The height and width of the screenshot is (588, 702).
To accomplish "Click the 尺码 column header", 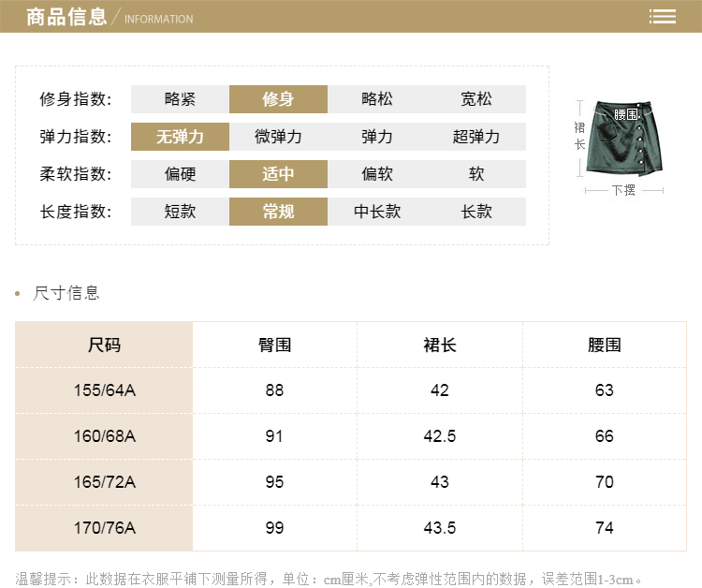I will click(104, 345).
